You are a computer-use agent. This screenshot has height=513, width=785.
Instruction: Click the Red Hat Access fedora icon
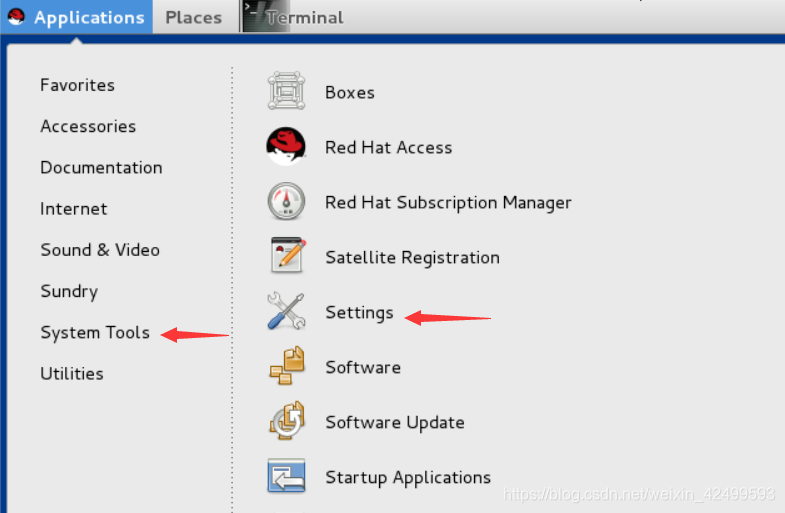click(x=286, y=146)
